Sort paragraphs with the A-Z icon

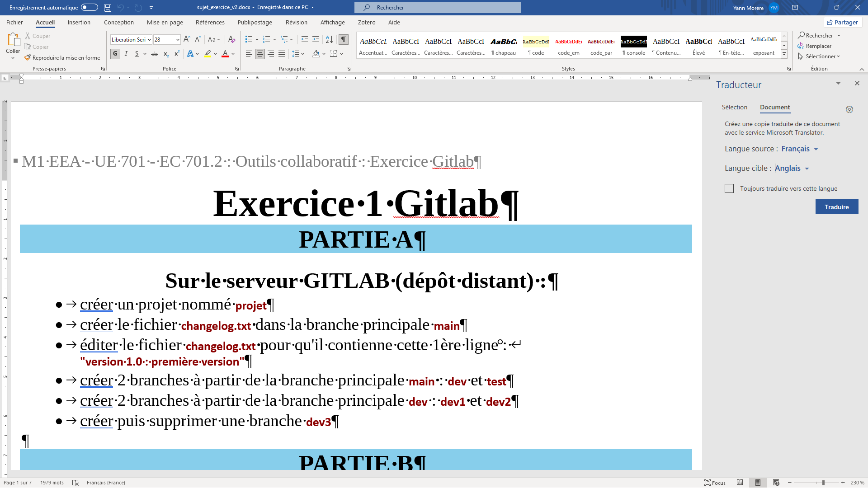pos(330,40)
